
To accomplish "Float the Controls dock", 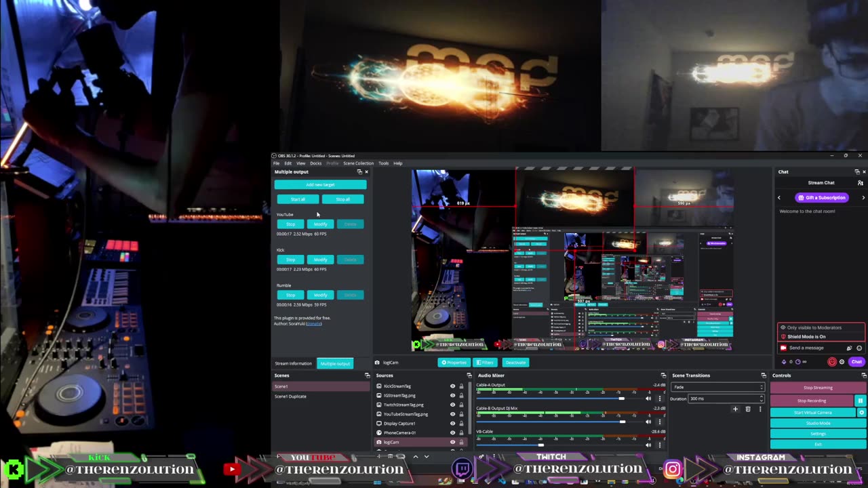I will coord(863,375).
